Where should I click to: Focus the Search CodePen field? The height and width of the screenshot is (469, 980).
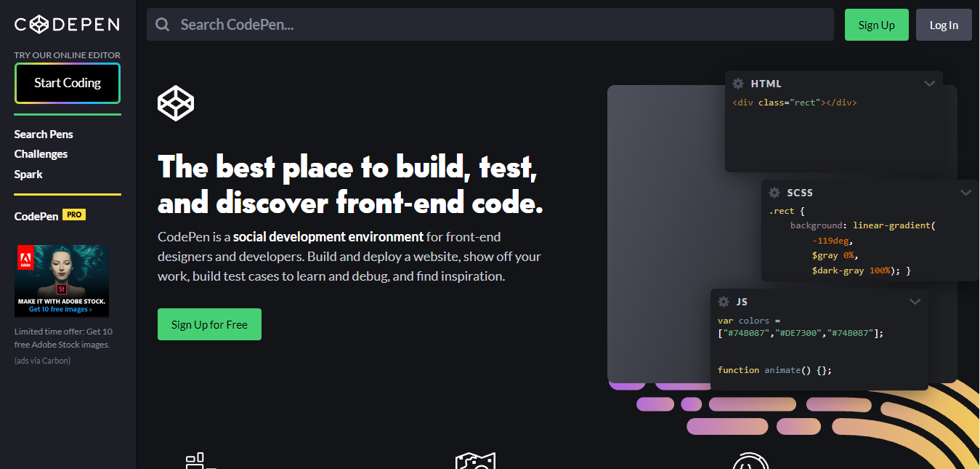[490, 25]
